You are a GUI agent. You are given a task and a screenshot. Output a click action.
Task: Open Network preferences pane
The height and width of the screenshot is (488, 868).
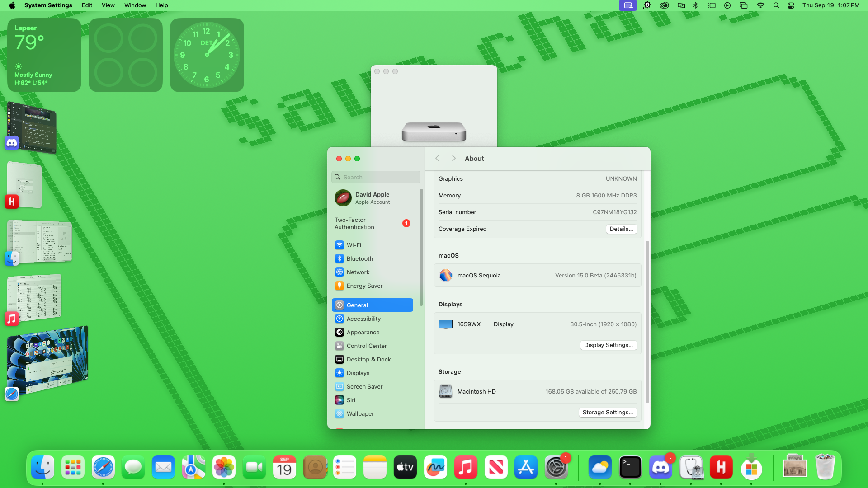click(x=358, y=272)
